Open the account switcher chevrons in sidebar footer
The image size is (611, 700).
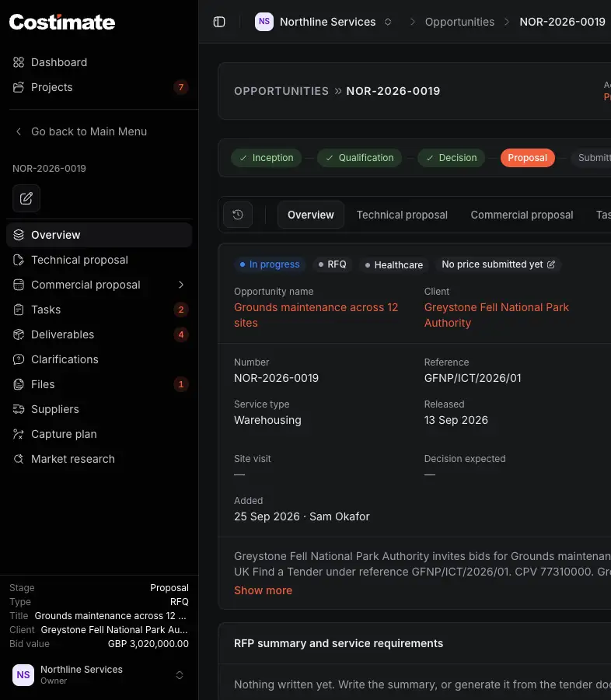[180, 675]
